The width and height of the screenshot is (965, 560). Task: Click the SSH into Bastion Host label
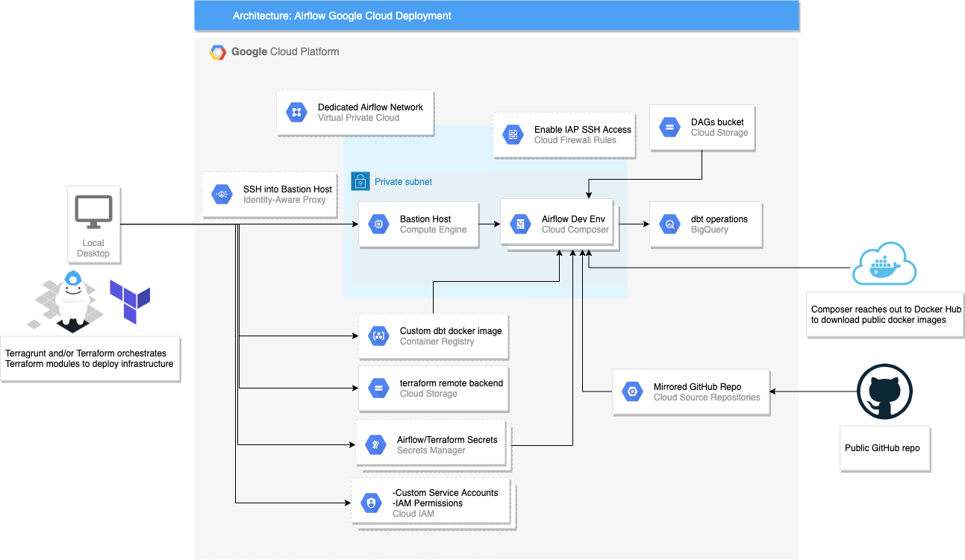click(287, 189)
